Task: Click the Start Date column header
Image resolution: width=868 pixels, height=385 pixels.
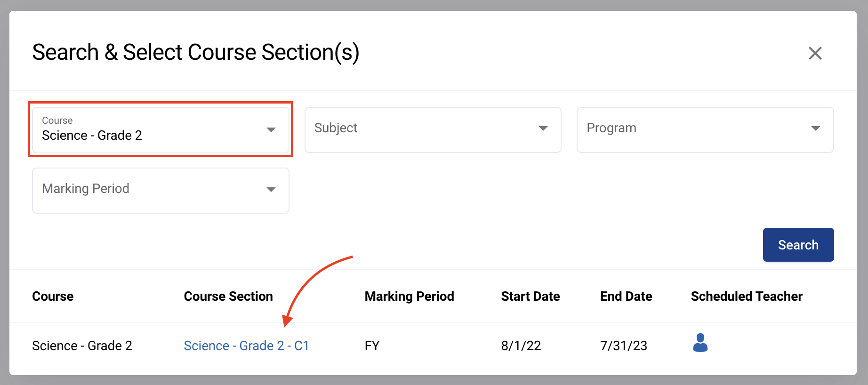Action: pyautogui.click(x=530, y=296)
